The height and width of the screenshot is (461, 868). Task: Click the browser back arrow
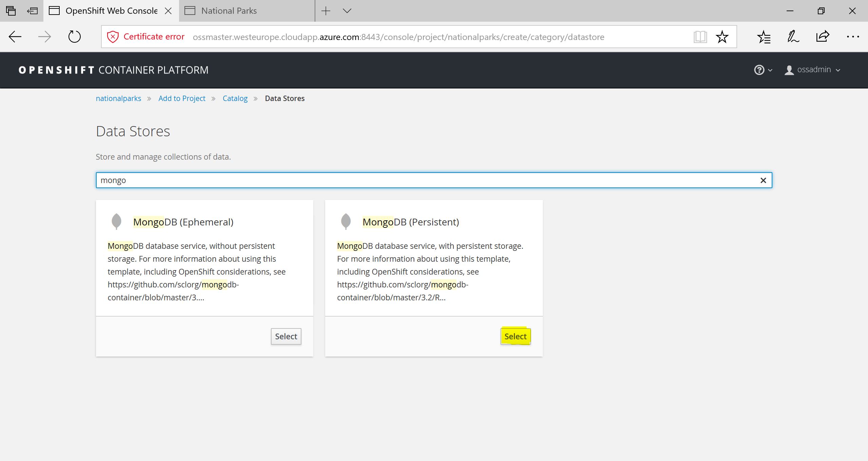tap(15, 37)
